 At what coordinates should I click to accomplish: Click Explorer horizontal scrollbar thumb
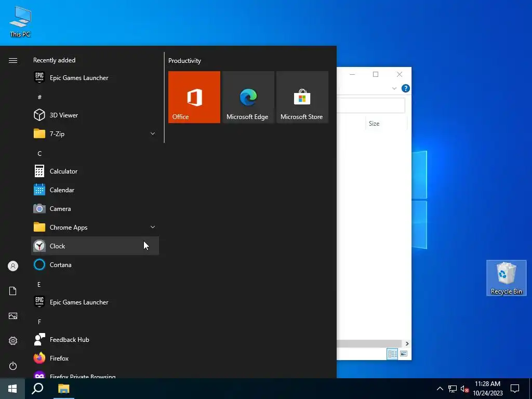pos(369,344)
